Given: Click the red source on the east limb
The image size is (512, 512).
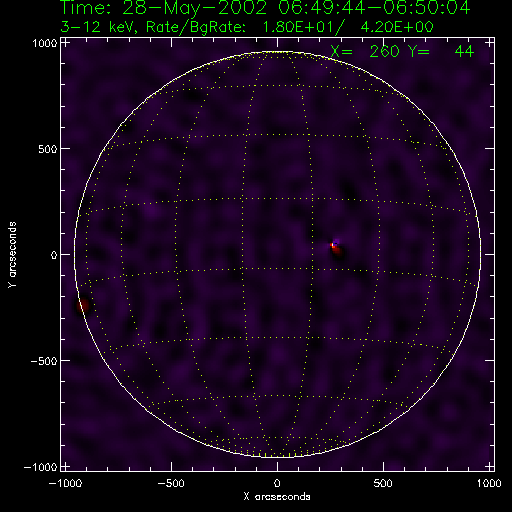Looking at the screenshot, I should [x=83, y=305].
